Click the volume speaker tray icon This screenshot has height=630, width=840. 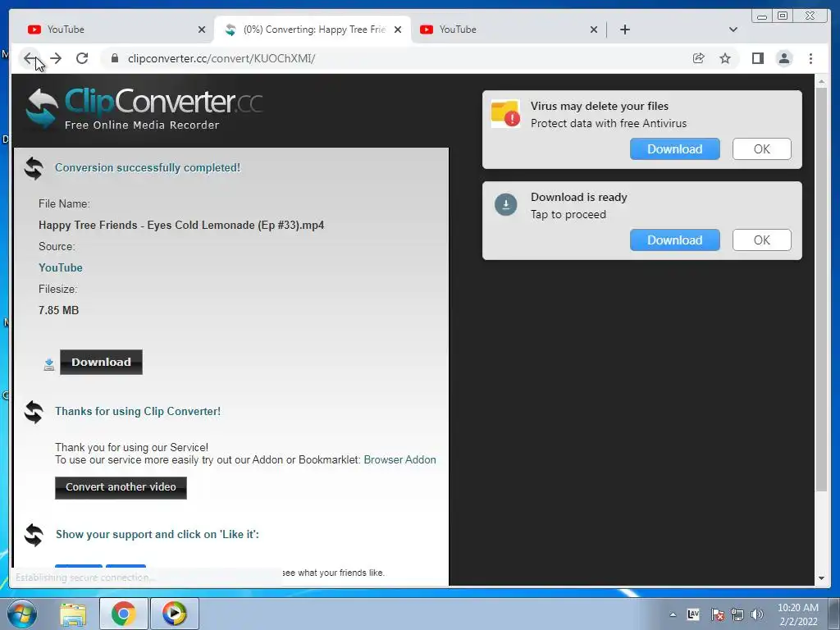click(757, 614)
